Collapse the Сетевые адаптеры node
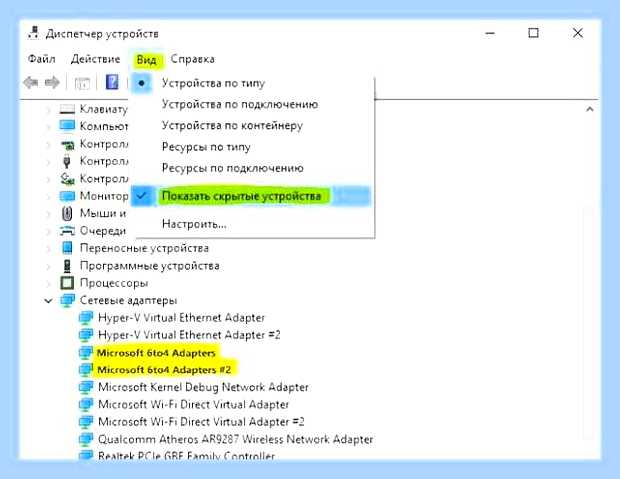The image size is (620, 479). coord(48,301)
